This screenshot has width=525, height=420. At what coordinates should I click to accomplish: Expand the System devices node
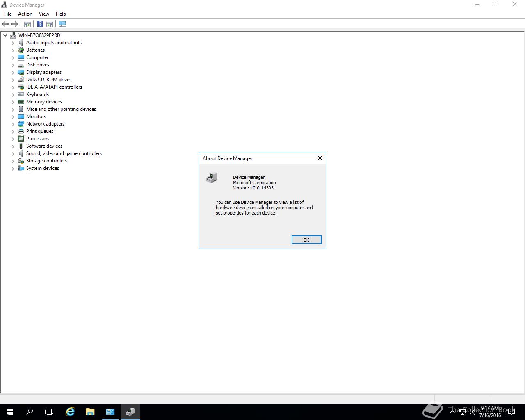click(x=13, y=168)
